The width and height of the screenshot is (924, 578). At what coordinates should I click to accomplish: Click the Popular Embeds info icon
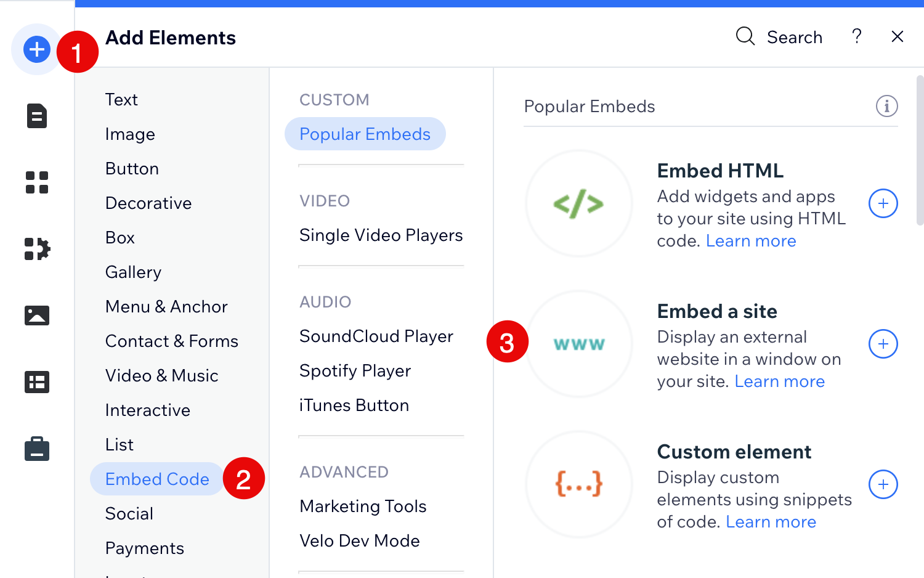coord(887,106)
